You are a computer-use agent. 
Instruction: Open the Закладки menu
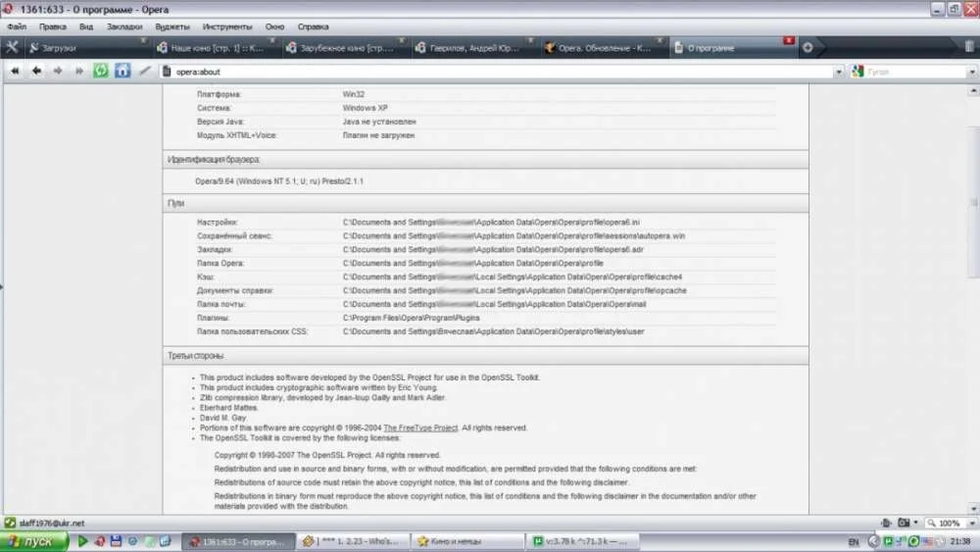124,26
